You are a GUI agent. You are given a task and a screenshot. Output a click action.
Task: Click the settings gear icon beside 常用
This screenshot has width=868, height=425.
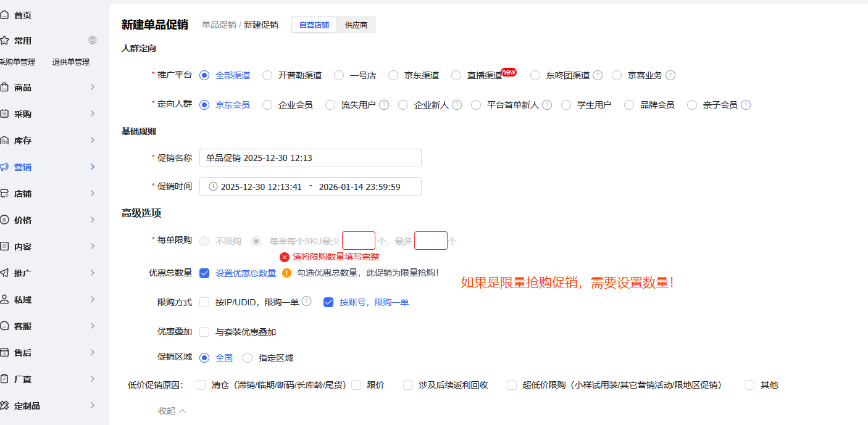[93, 40]
